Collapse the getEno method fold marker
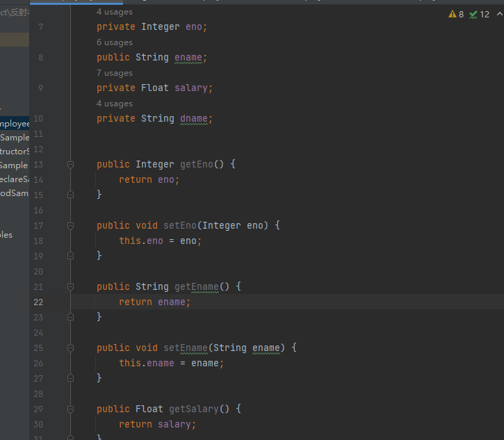504x440 pixels. click(70, 165)
